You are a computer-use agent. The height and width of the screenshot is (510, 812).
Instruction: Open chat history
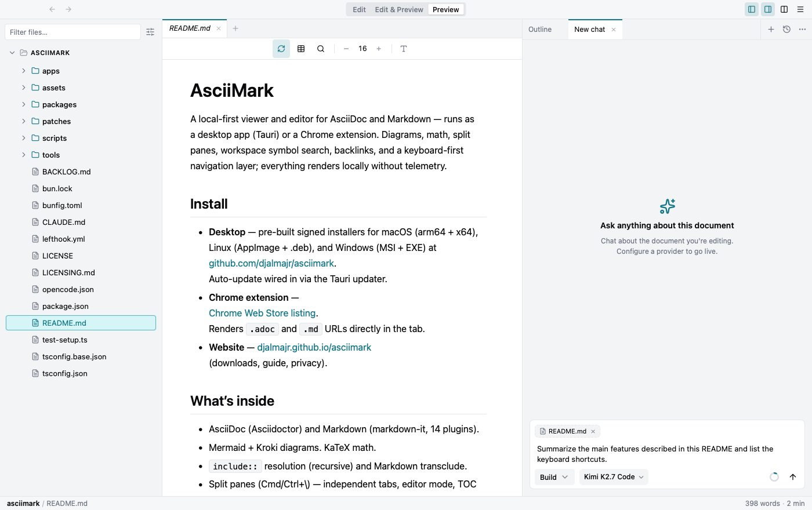click(x=786, y=30)
